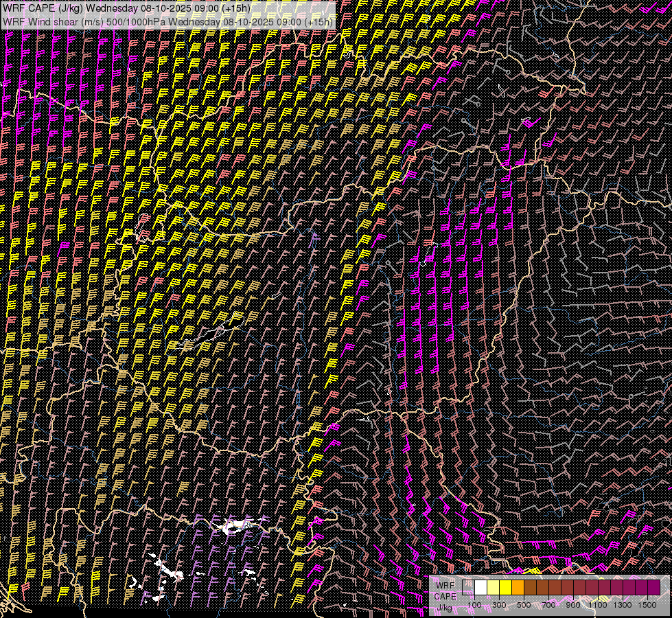Click the CAPE word in the legend
672x618 pixels.
(x=445, y=596)
